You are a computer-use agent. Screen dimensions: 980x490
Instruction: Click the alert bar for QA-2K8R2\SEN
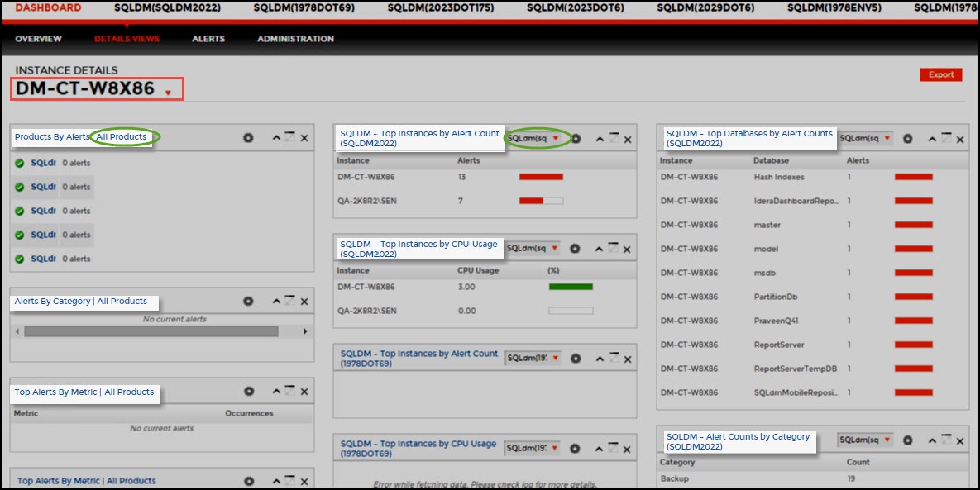(541, 201)
